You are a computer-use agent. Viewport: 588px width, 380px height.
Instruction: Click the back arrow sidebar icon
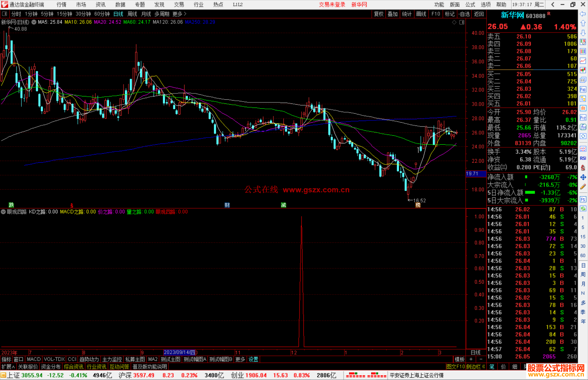pyautogui.click(x=583, y=14)
